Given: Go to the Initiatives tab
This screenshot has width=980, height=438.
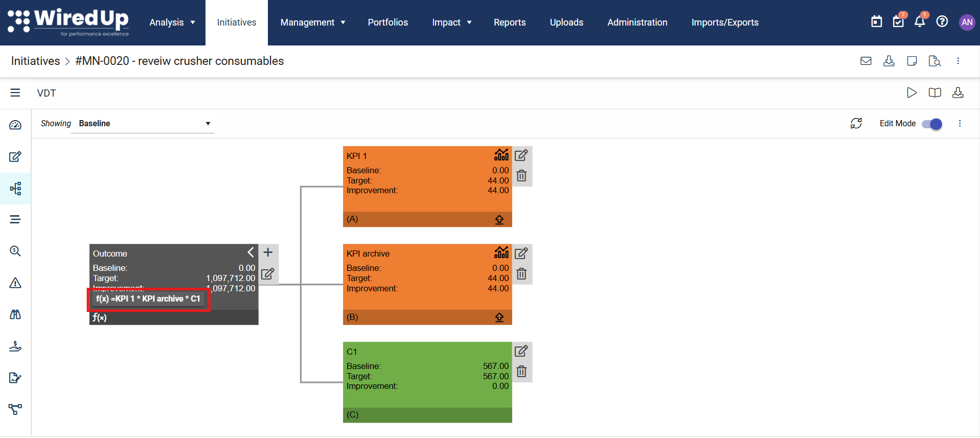Looking at the screenshot, I should 237,22.
